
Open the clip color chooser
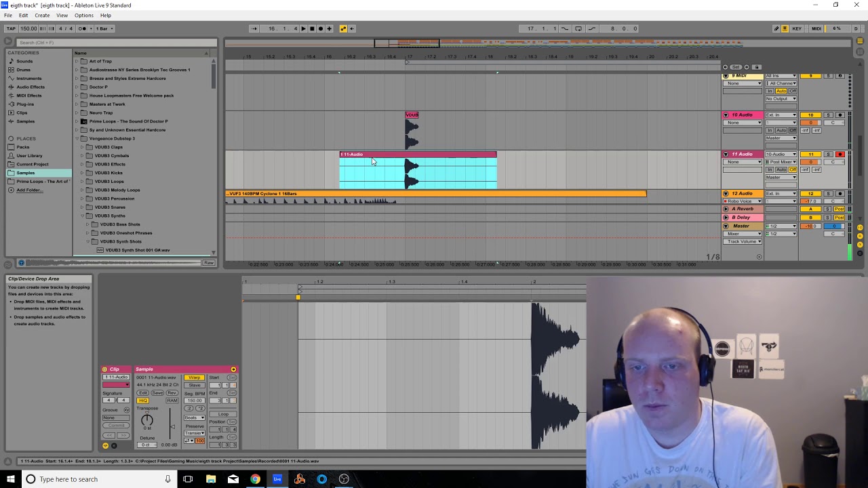click(115, 385)
